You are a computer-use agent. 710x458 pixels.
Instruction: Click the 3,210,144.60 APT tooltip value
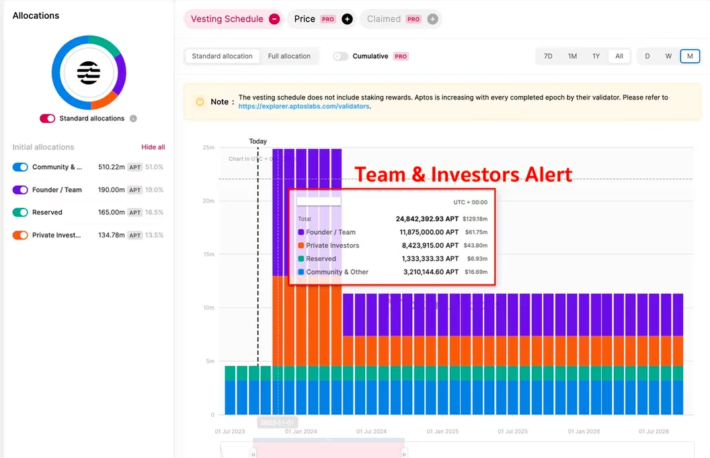(x=431, y=272)
